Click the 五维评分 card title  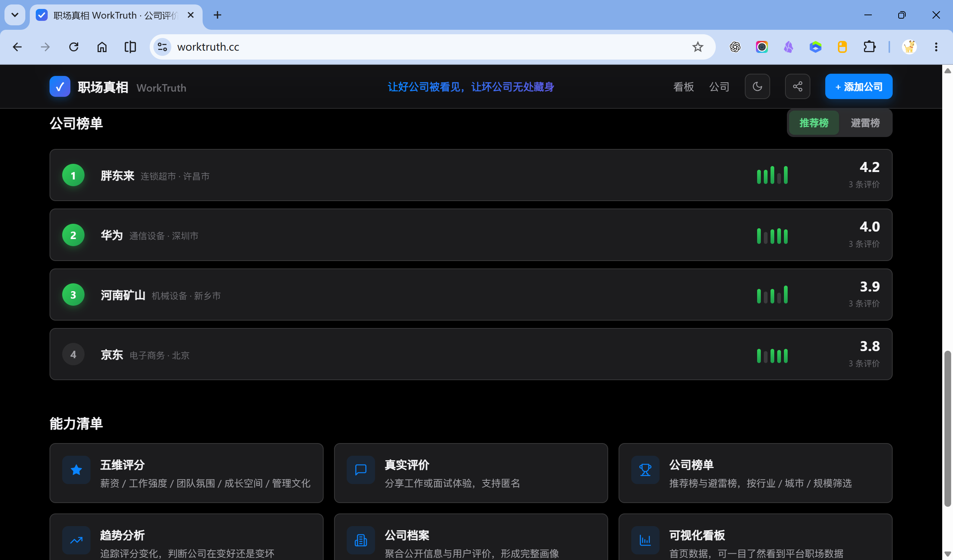coord(122,465)
